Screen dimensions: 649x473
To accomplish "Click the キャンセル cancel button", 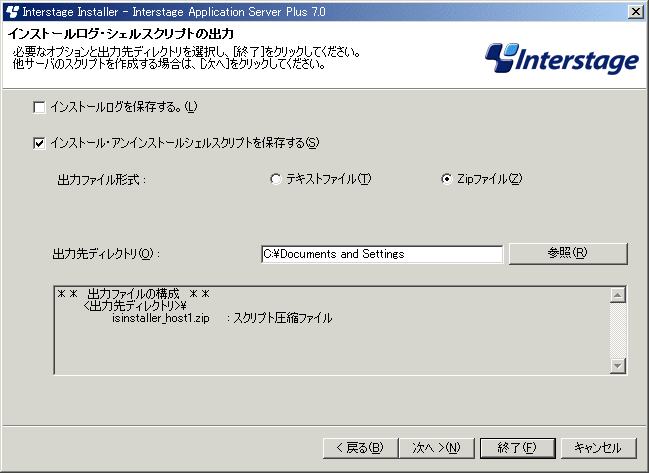I will pos(598,448).
